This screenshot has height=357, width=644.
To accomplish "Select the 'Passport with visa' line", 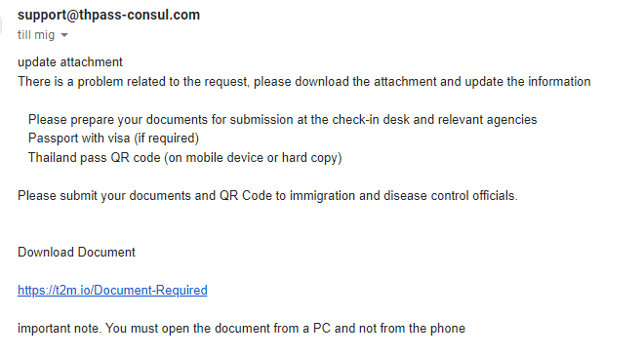I will (x=113, y=139).
